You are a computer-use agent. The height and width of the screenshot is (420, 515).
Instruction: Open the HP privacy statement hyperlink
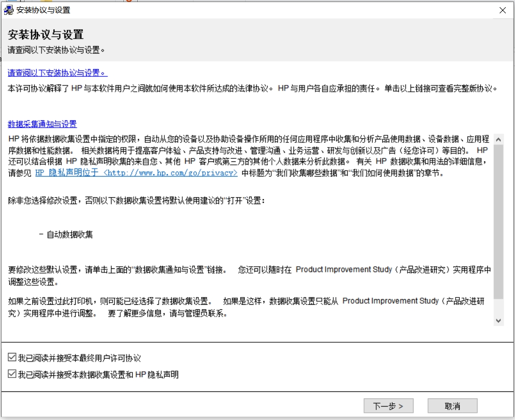click(x=136, y=173)
